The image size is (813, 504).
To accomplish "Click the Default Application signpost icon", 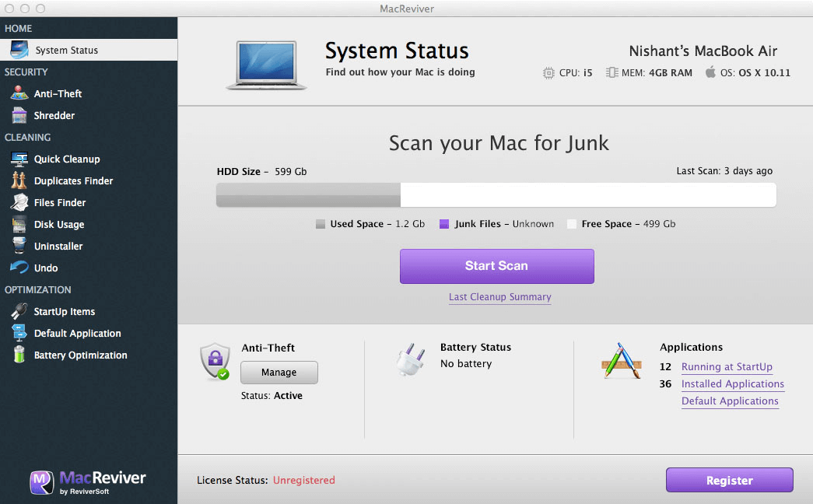I will click(x=19, y=333).
